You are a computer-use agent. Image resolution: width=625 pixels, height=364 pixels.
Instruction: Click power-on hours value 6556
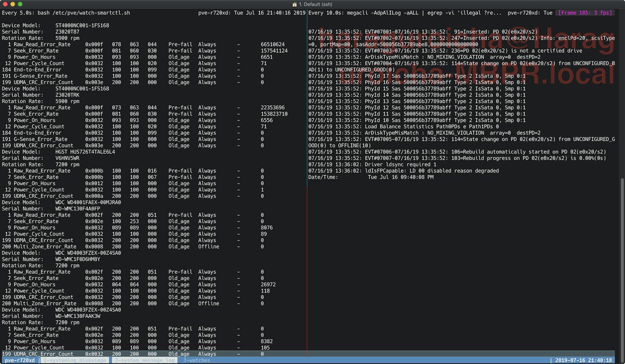[x=267, y=121]
